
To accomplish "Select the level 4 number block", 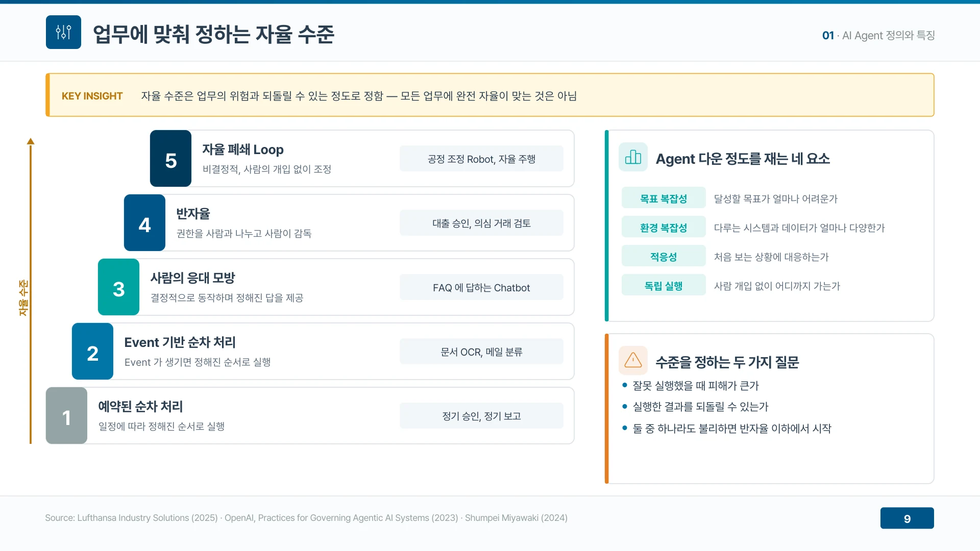I will coord(144,223).
